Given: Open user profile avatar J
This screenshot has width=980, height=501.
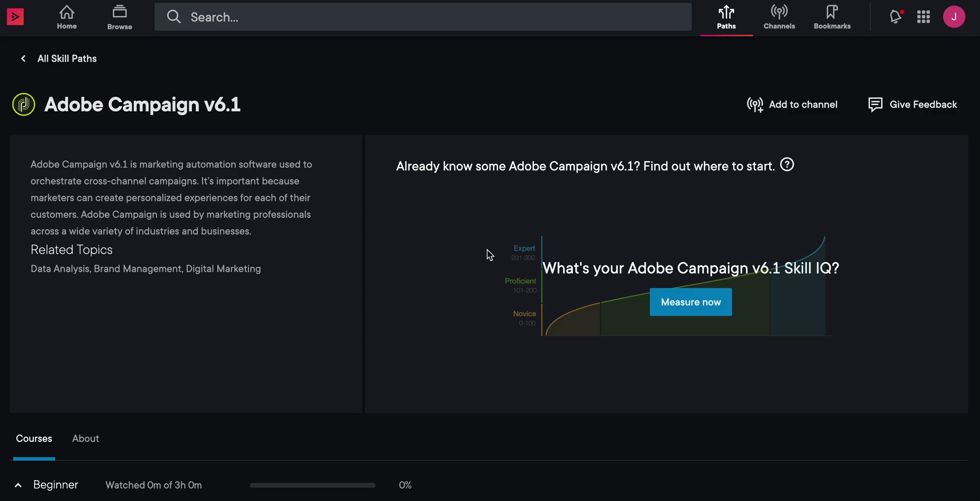Looking at the screenshot, I should tap(954, 17).
